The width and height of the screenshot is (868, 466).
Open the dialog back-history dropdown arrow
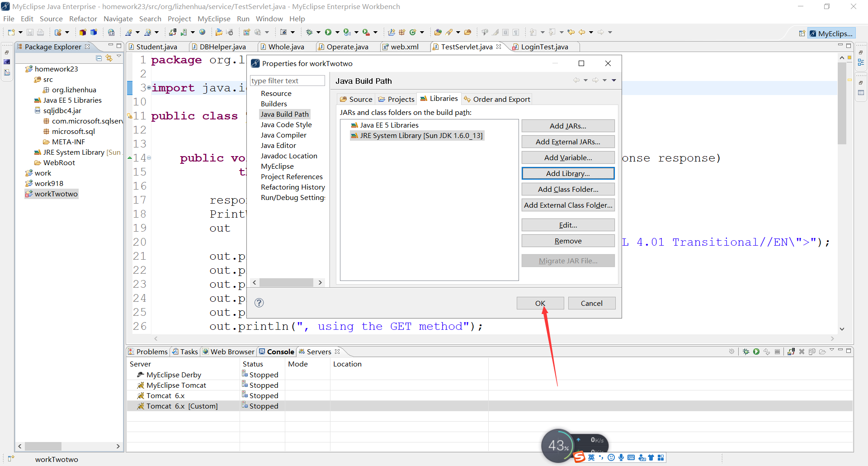pos(585,81)
